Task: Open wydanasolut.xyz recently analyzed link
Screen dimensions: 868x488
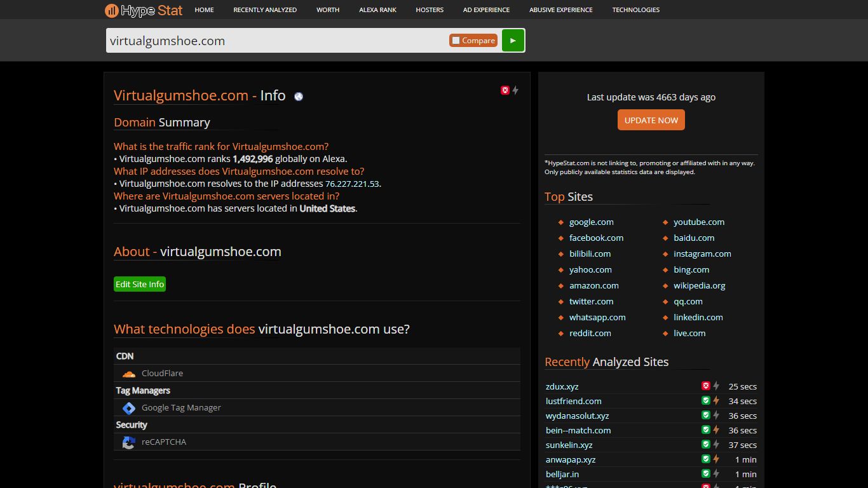Action: point(577,416)
